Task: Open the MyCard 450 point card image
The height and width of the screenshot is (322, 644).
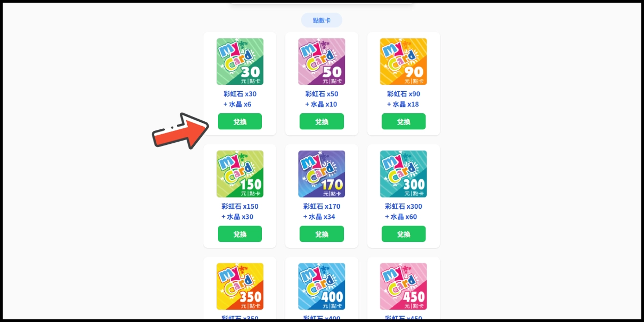Action: (x=404, y=286)
